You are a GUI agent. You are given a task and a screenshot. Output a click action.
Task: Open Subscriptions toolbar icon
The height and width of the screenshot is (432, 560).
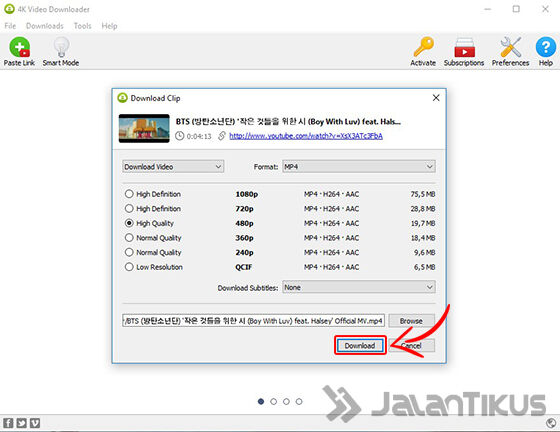tap(464, 47)
